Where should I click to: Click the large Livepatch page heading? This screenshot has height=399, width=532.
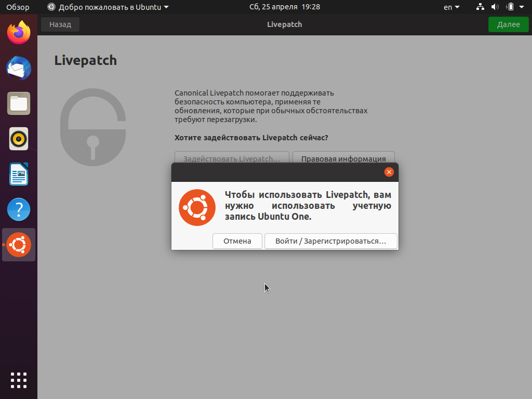coord(86,60)
